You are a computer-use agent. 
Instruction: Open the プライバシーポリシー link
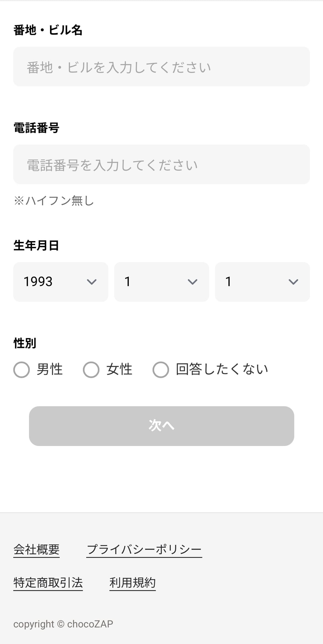(144, 550)
